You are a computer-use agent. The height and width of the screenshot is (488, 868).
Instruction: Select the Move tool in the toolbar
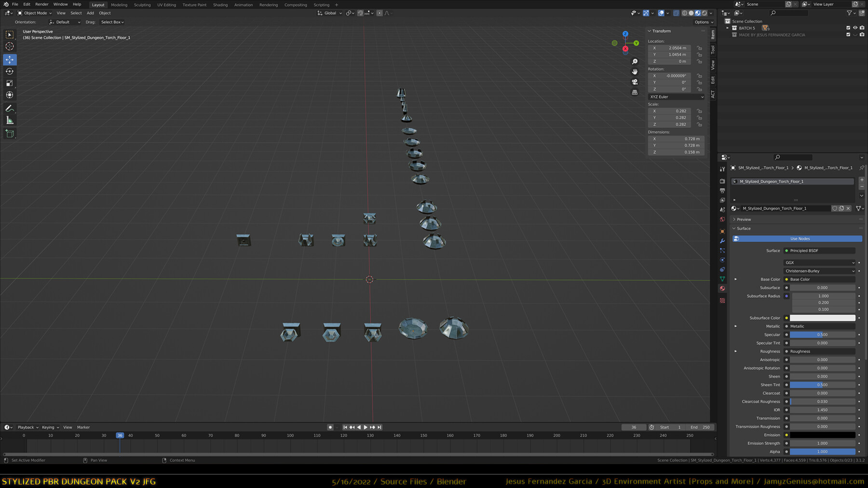[10, 60]
